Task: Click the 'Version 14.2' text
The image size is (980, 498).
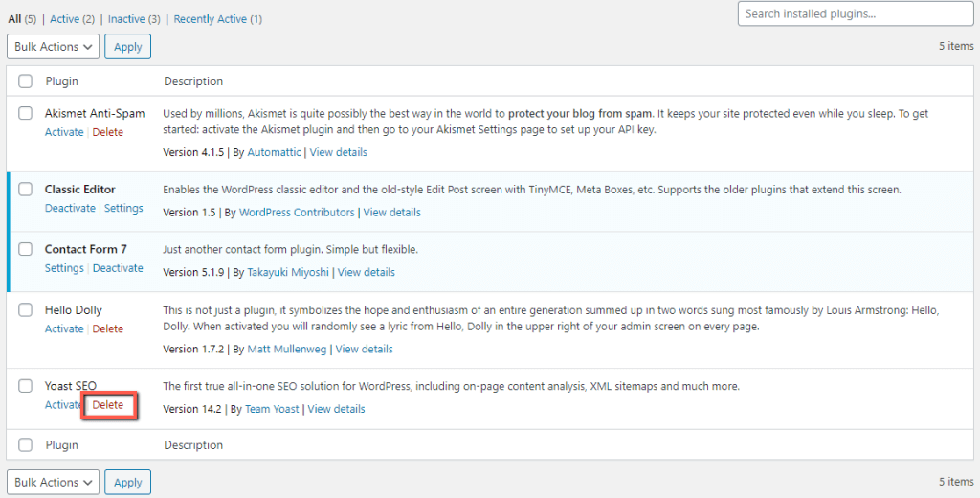Action: [191, 409]
